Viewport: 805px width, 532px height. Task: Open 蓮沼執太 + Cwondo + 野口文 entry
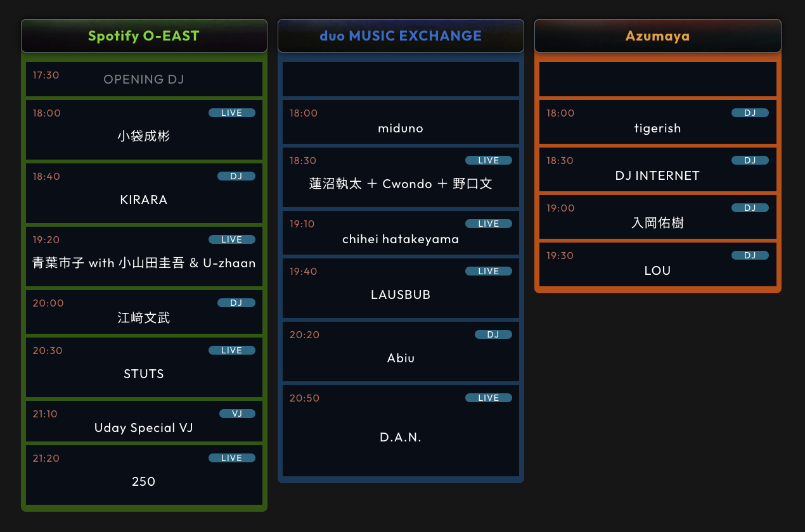point(401,184)
